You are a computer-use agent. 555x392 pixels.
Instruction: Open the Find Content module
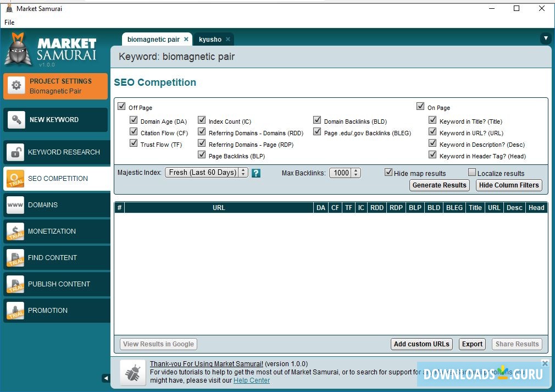[57, 258]
